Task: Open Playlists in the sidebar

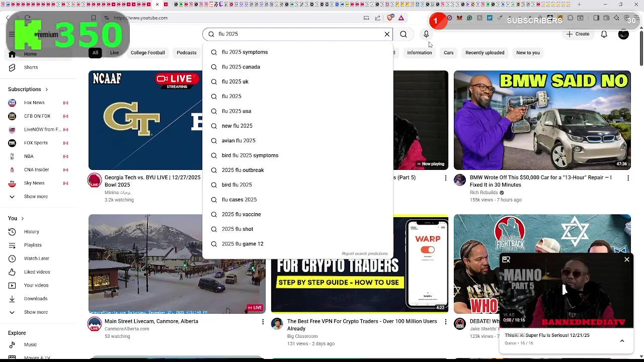Action: click(x=38, y=245)
